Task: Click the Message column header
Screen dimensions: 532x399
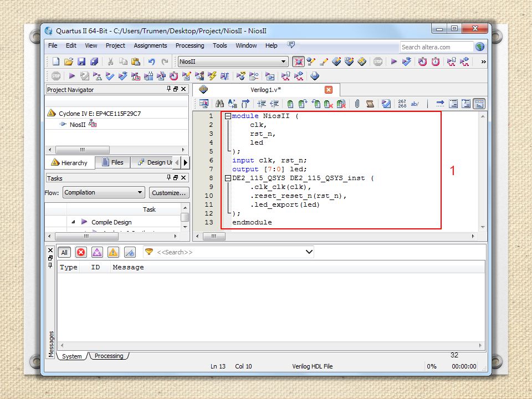Action: coord(128,267)
